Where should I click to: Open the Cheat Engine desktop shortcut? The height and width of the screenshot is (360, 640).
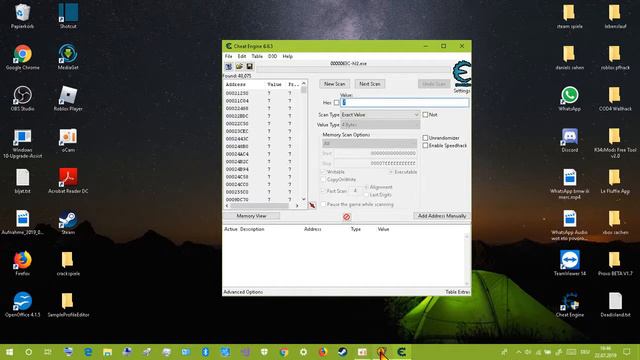point(569,305)
